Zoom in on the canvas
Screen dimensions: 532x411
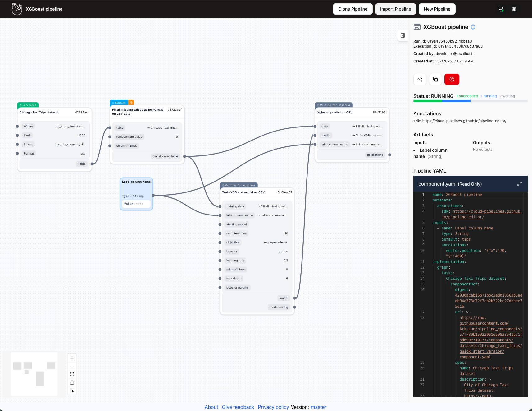(72, 358)
